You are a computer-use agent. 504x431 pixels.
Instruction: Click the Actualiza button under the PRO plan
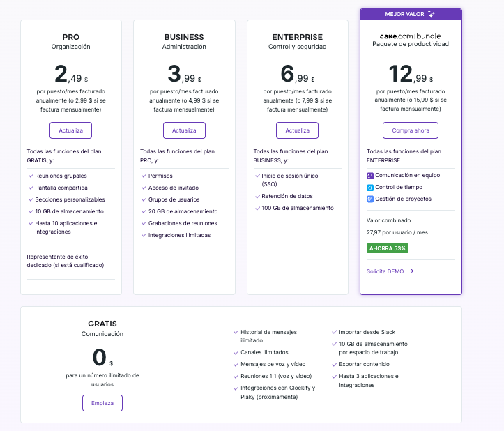click(70, 130)
